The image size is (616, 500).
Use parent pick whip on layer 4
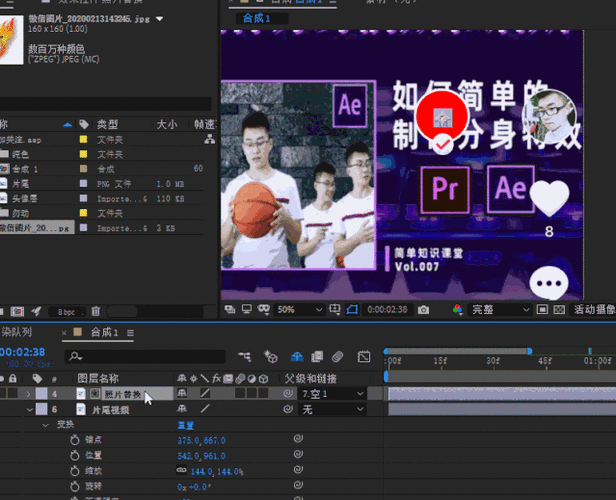click(288, 393)
